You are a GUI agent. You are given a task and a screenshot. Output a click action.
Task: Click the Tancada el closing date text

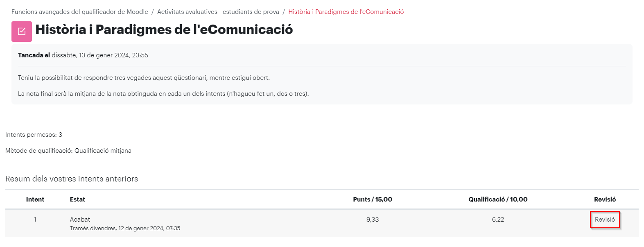click(83, 55)
